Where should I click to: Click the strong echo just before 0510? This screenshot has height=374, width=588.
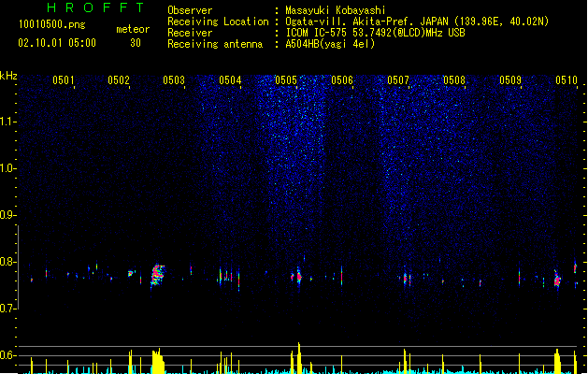(x=557, y=280)
